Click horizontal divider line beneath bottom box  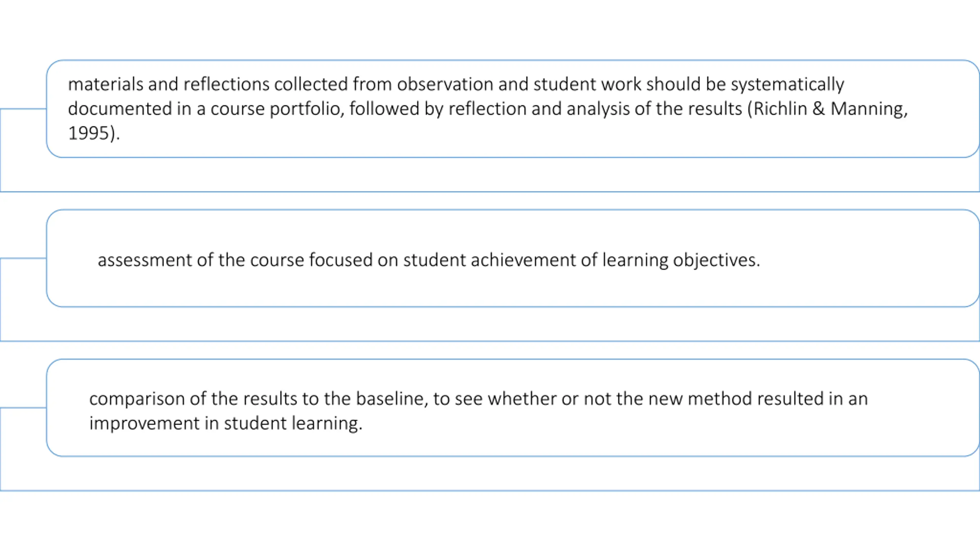click(x=490, y=491)
